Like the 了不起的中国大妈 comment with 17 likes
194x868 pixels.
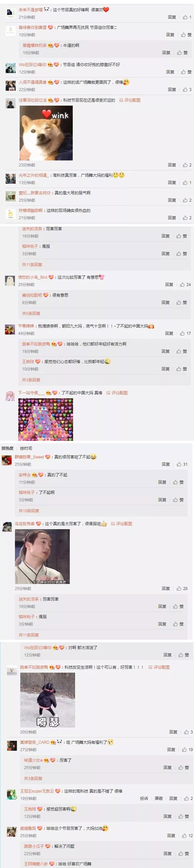pyautogui.click(x=185, y=333)
